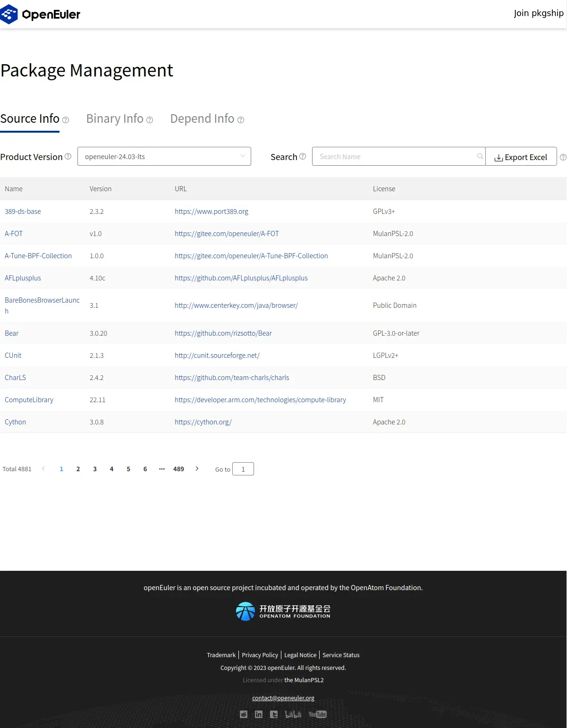This screenshot has width=567, height=728.
Task: Open the Bear package link
Action: pos(11,333)
